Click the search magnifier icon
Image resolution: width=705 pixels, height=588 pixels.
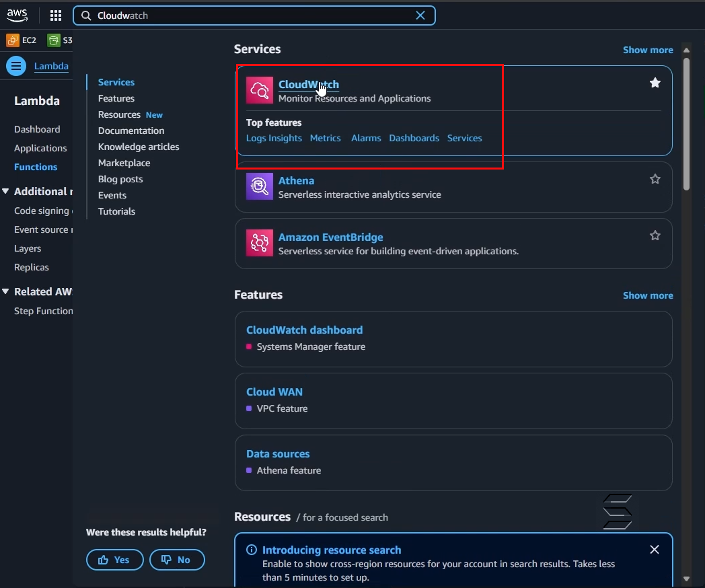tap(86, 15)
